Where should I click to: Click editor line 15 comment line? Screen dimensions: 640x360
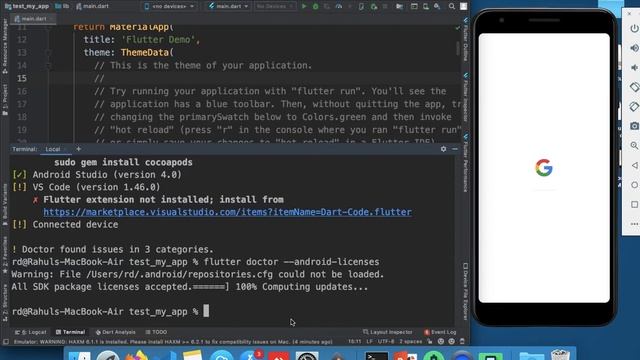coord(99,78)
